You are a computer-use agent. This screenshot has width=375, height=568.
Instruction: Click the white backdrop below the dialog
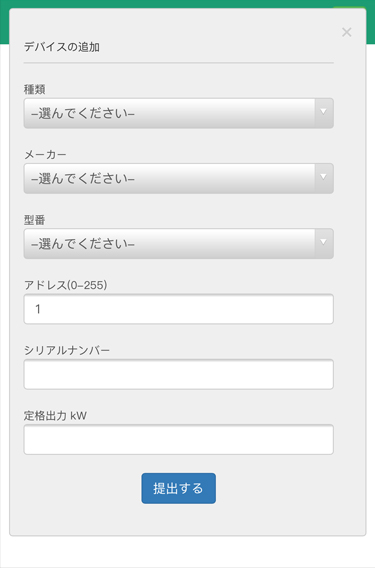coord(187,552)
